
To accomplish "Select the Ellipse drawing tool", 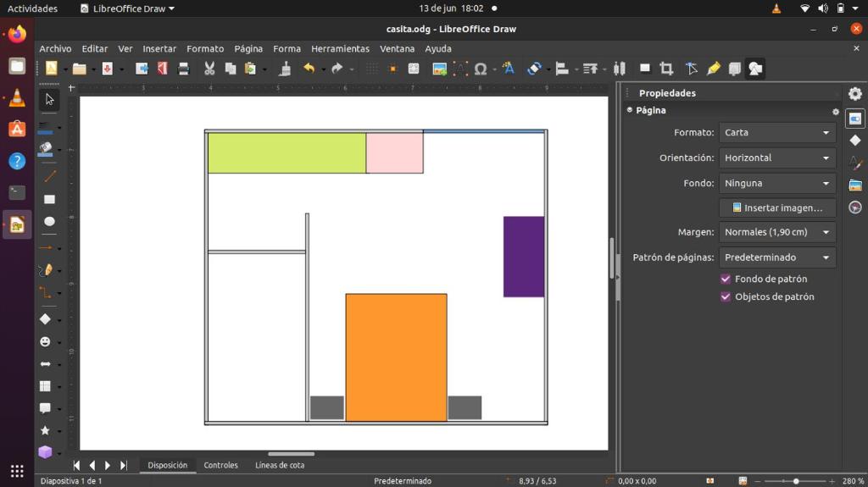I will coord(49,222).
